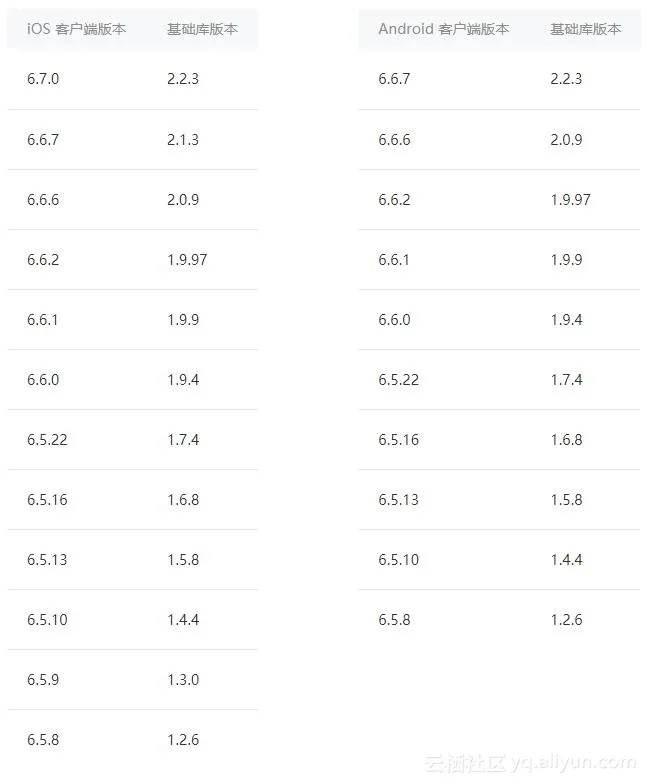Select 6.6.7 in the iOS table

click(x=43, y=139)
